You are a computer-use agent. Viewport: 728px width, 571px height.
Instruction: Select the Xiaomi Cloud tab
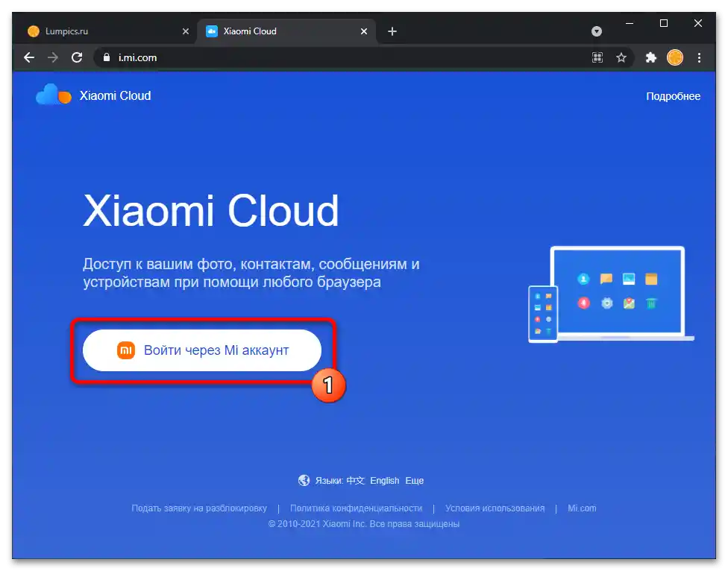[286, 31]
